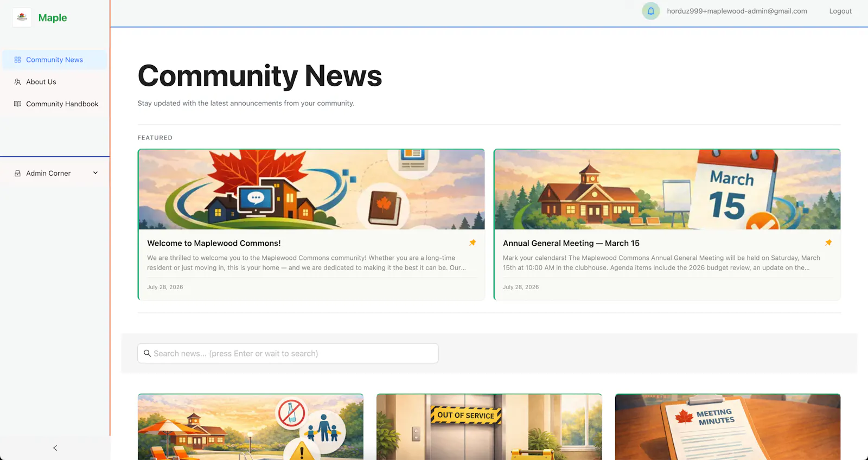Viewport: 868px width, 460px height.
Task: Click the July 28, 2026 date on Welcome card
Action: [165, 287]
